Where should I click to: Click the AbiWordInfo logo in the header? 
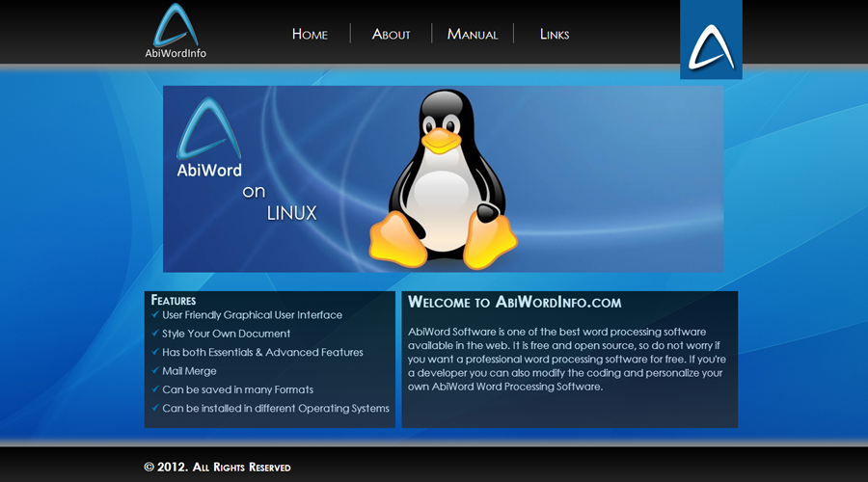[176, 31]
